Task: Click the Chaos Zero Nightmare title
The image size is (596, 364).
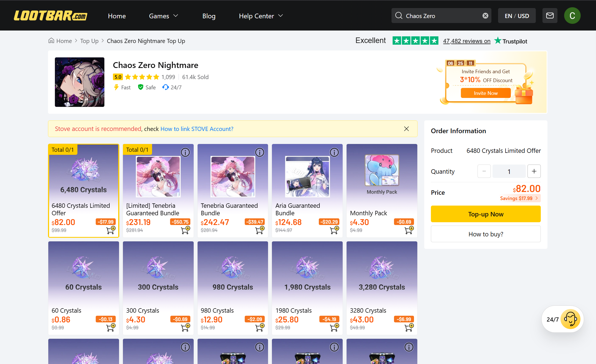Action: 155,65
